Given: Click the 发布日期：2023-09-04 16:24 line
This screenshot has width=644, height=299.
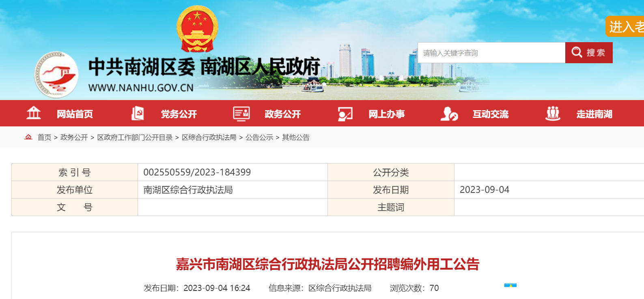Looking at the screenshot, I should [197, 288].
